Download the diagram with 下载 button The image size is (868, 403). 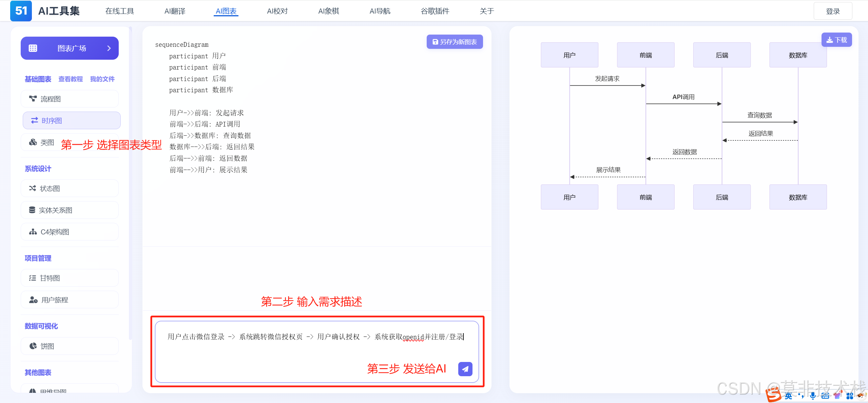point(836,40)
